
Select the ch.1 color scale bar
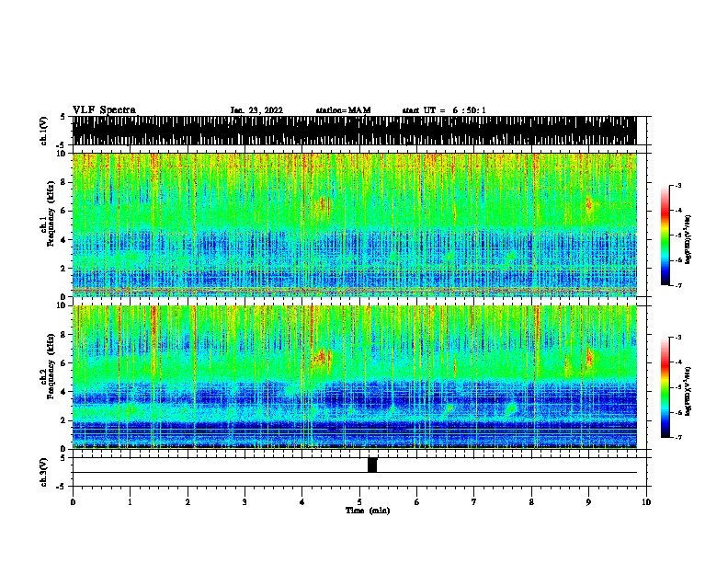[665, 236]
